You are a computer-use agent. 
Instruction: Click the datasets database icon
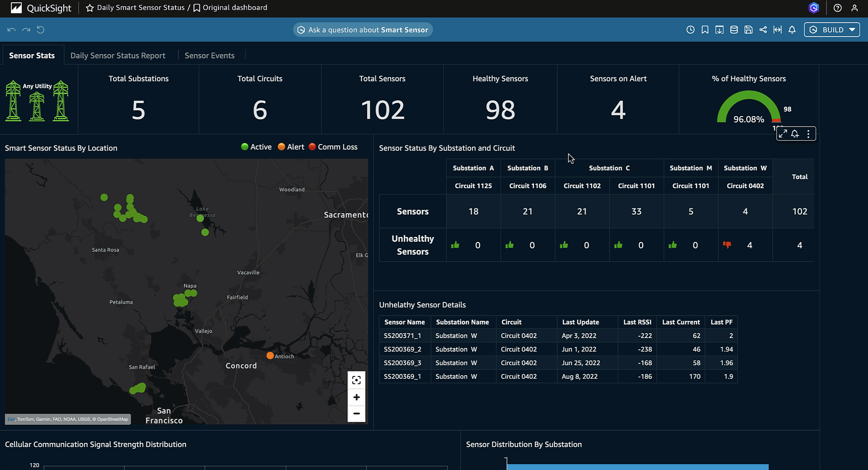click(x=734, y=30)
